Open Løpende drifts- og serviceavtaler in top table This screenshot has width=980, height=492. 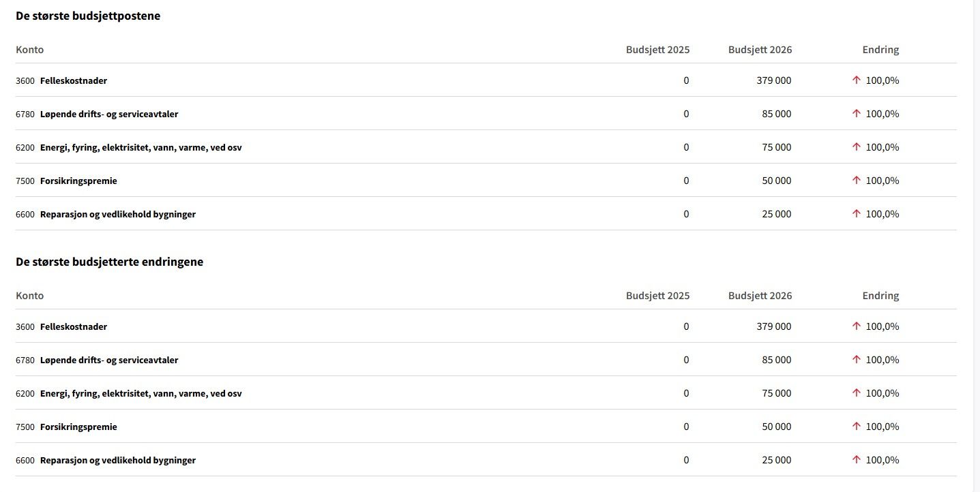(109, 114)
